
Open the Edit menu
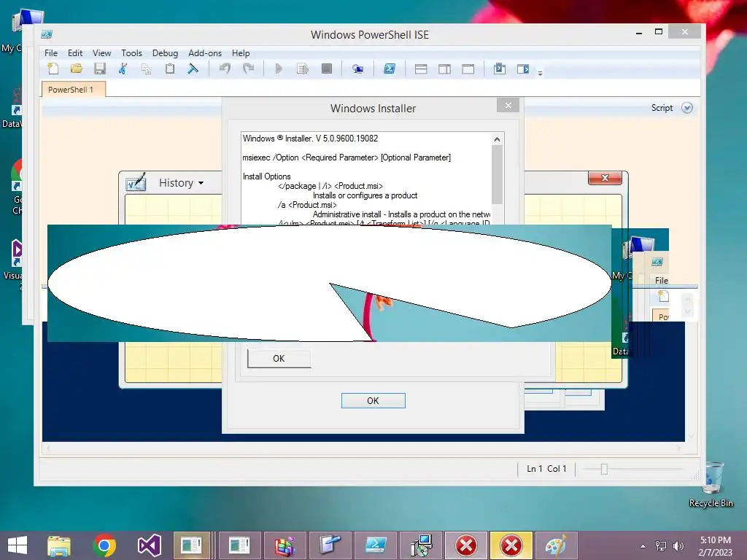75,53
